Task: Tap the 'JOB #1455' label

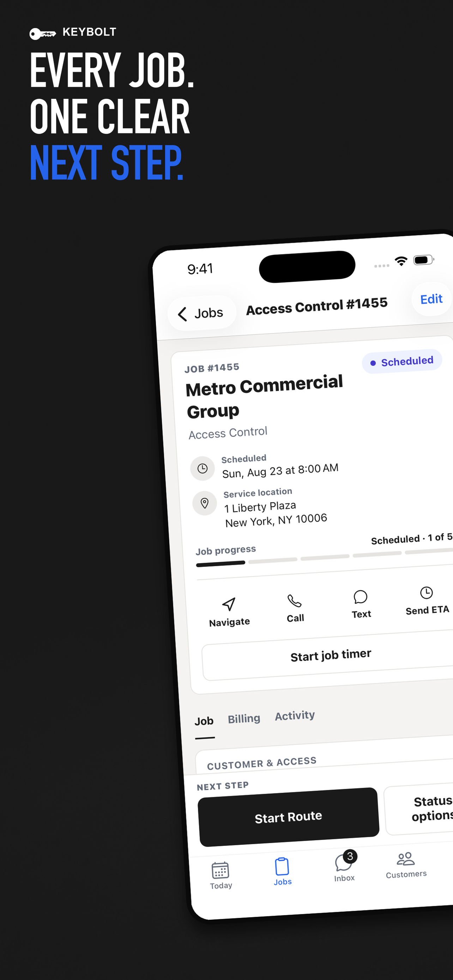Action: click(212, 368)
